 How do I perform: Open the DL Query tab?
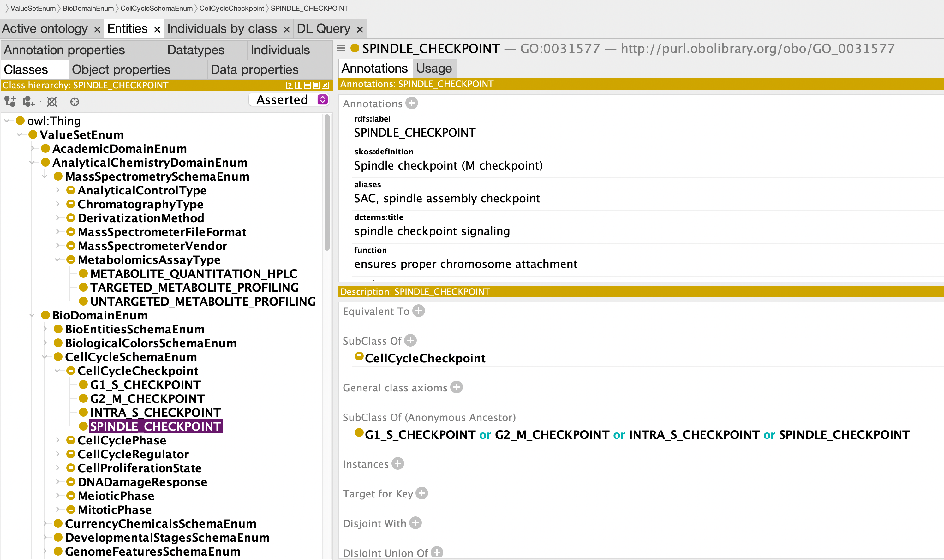tap(323, 29)
